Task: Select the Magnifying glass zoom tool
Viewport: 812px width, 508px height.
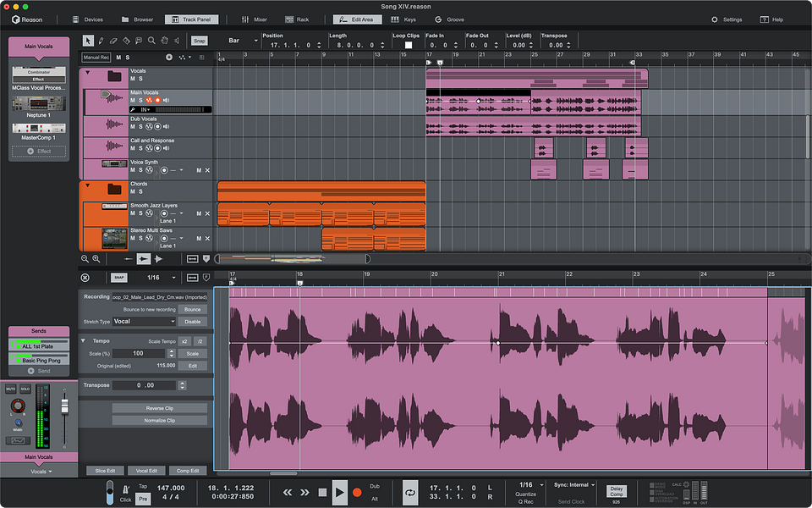Action: point(151,41)
